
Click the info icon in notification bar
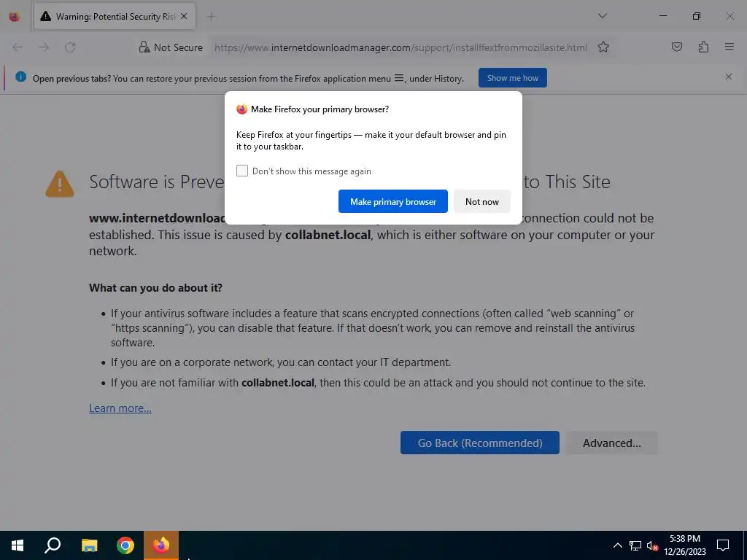pyautogui.click(x=20, y=77)
